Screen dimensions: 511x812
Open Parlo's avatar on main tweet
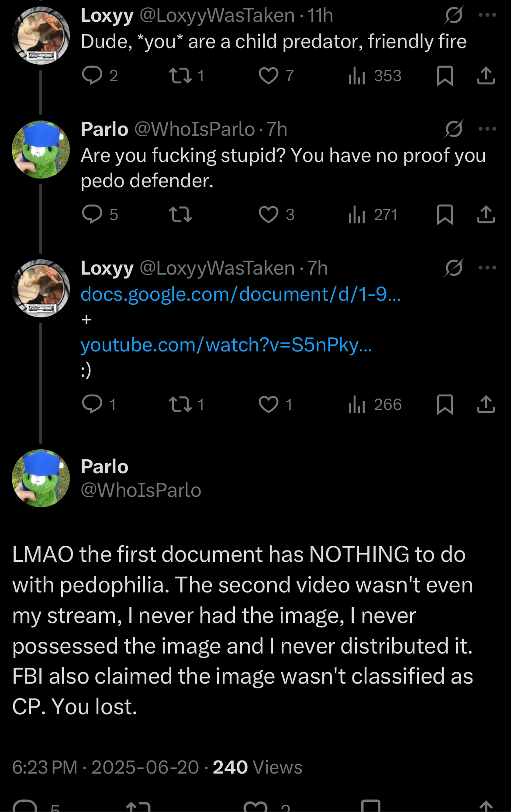click(41, 478)
